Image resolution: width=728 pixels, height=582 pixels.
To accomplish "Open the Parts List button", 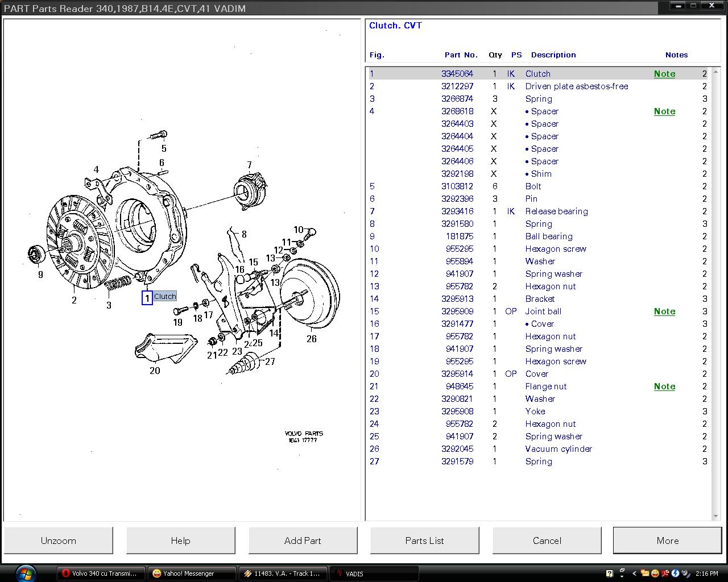I will (424, 541).
